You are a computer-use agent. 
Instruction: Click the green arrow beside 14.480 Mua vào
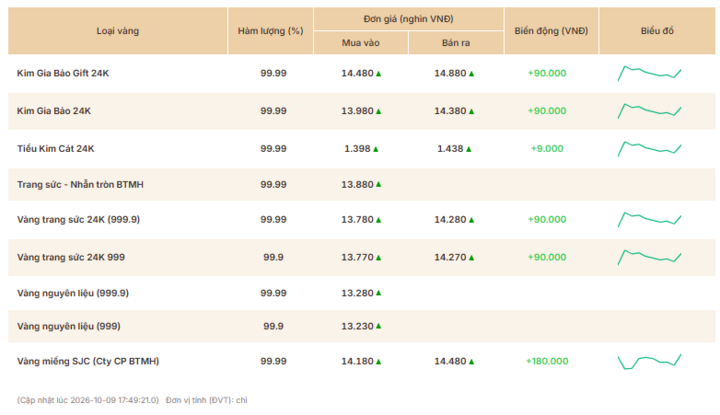(x=378, y=73)
